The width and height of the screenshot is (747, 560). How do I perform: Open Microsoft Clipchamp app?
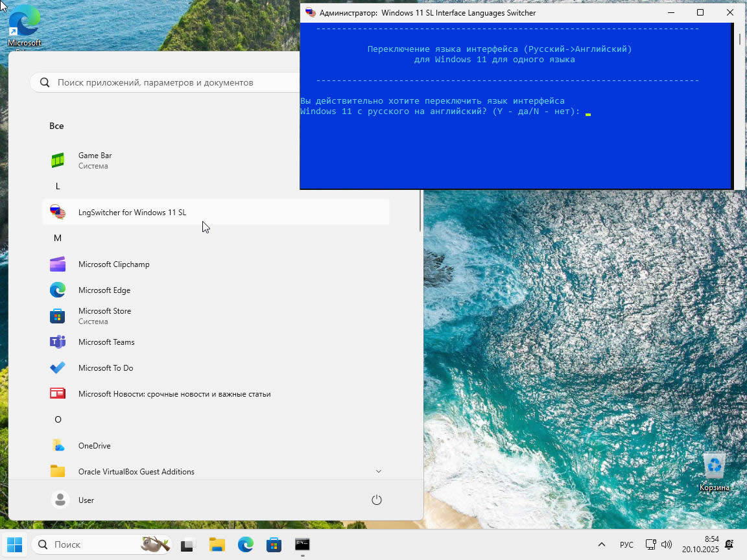coord(113,264)
